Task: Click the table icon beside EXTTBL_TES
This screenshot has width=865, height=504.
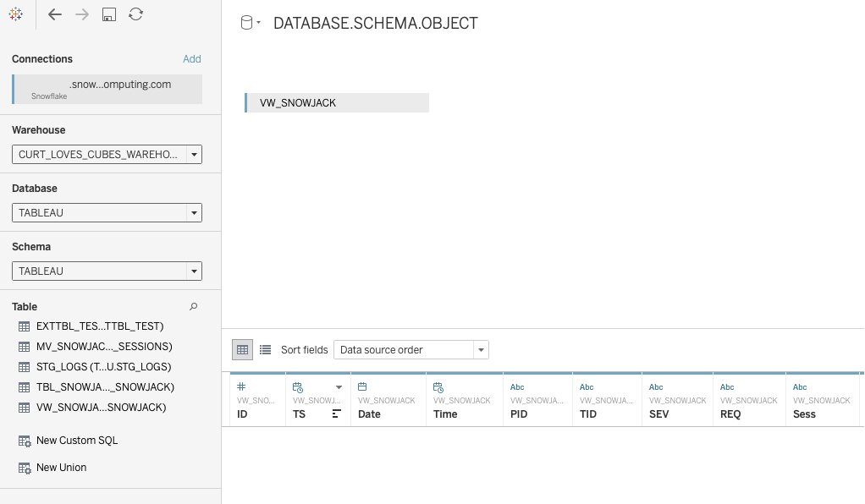Action: point(25,326)
